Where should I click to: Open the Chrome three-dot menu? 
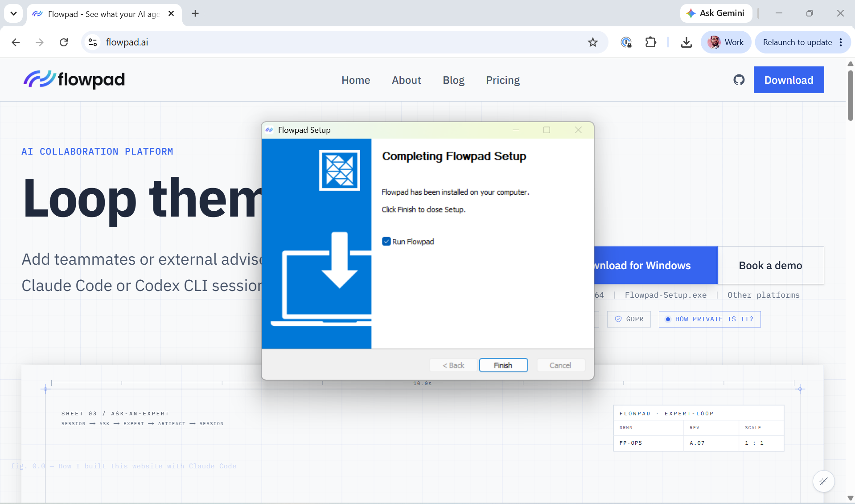point(841,42)
